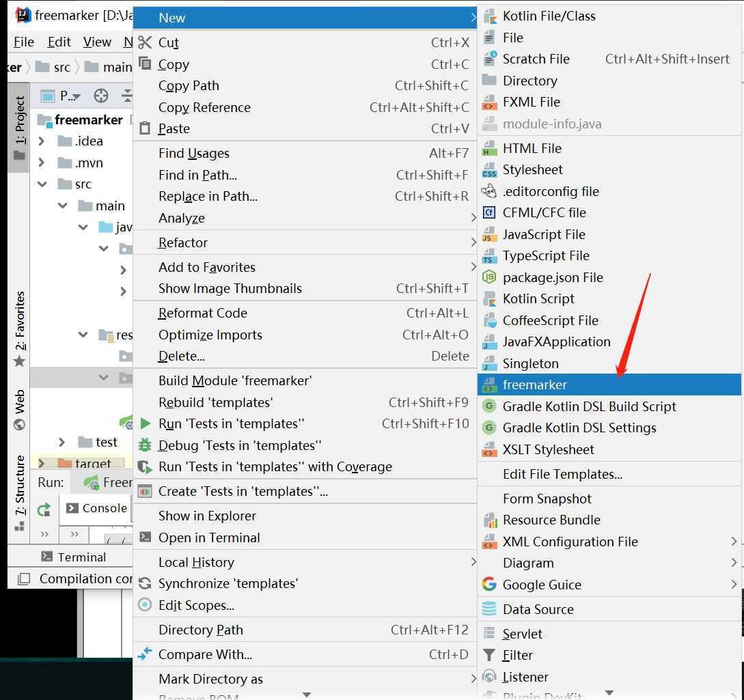The height and width of the screenshot is (700, 744).
Task: Click the Run with Coverage shield icon
Action: [145, 467]
